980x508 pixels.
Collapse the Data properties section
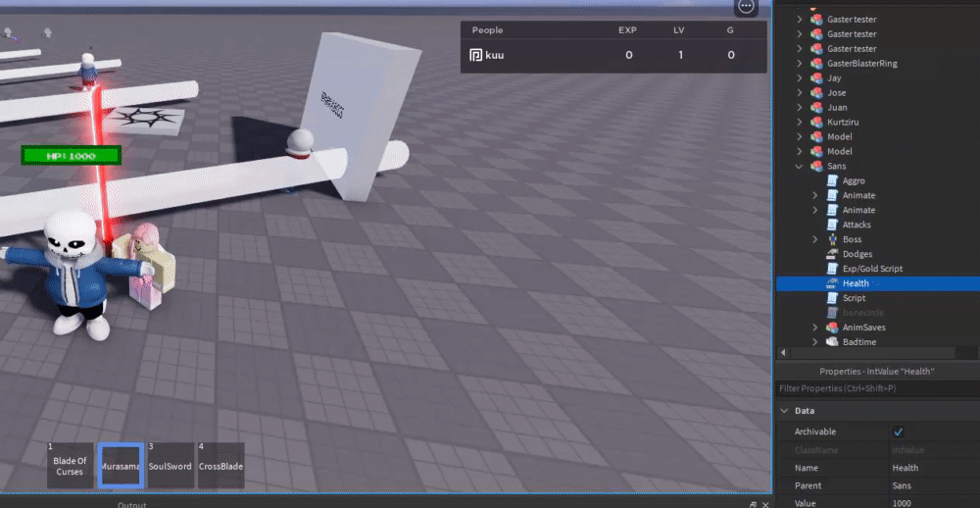pos(784,411)
